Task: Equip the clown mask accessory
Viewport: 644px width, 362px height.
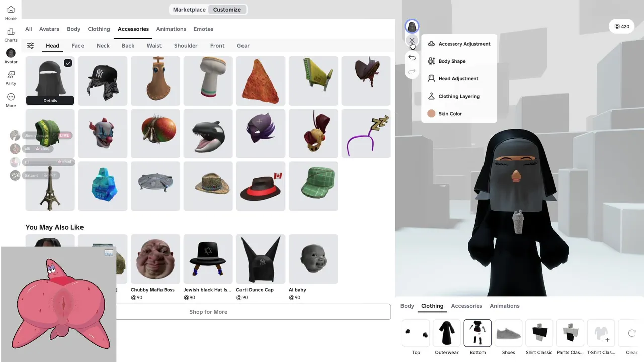Action: pyautogui.click(x=103, y=134)
